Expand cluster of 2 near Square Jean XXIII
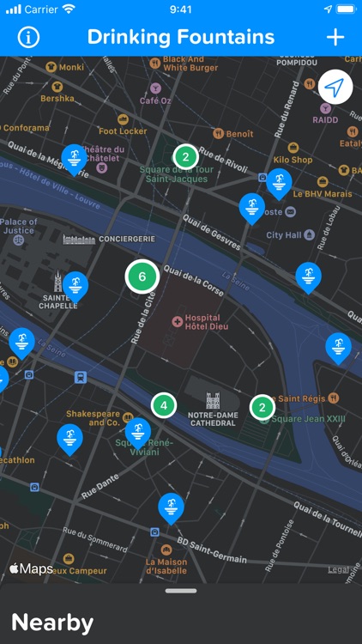Image resolution: width=362 pixels, height=644 pixels. tap(262, 407)
